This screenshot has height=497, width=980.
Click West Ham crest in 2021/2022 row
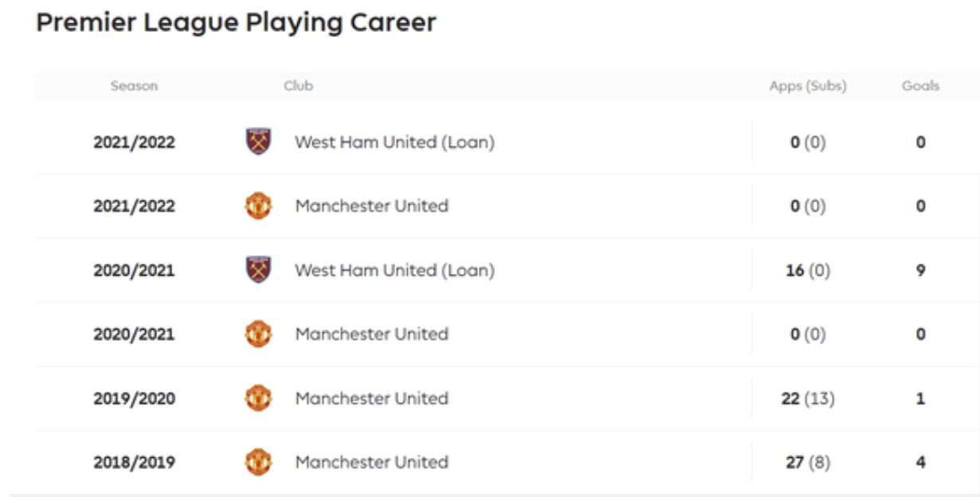point(258,143)
